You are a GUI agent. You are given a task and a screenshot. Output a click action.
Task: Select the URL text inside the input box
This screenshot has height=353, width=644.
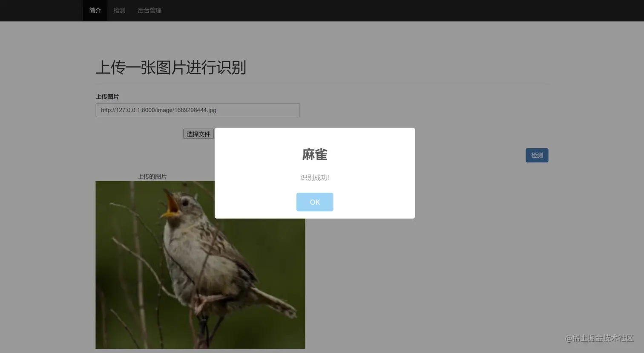[x=158, y=110]
